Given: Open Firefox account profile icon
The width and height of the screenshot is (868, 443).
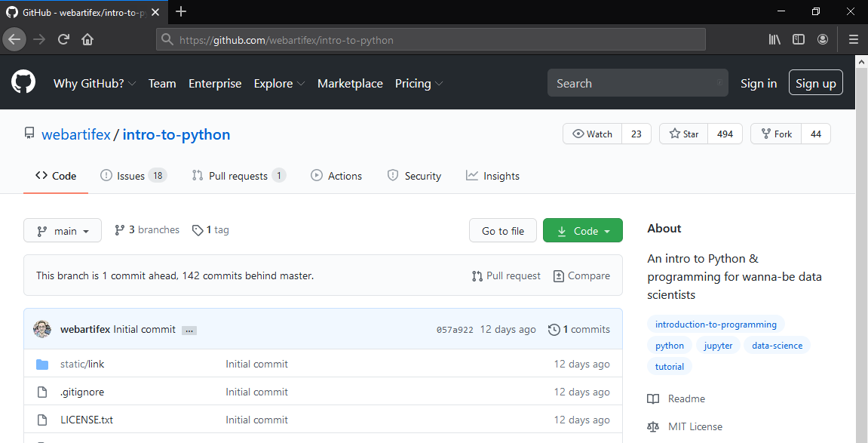Looking at the screenshot, I should click(x=823, y=39).
